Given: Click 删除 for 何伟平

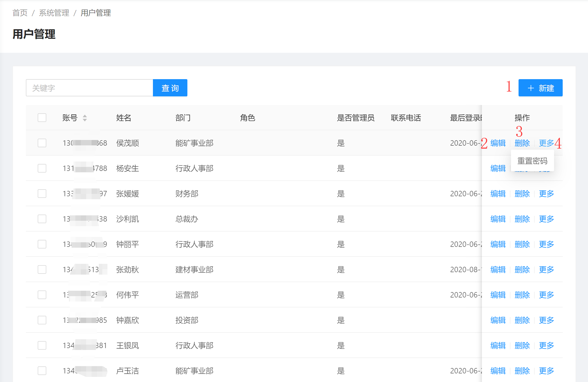Looking at the screenshot, I should [522, 295].
